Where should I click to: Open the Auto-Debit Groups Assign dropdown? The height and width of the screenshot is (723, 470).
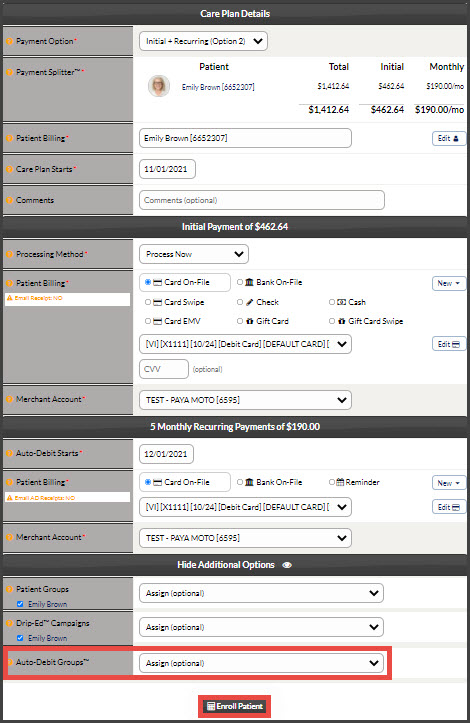point(261,663)
